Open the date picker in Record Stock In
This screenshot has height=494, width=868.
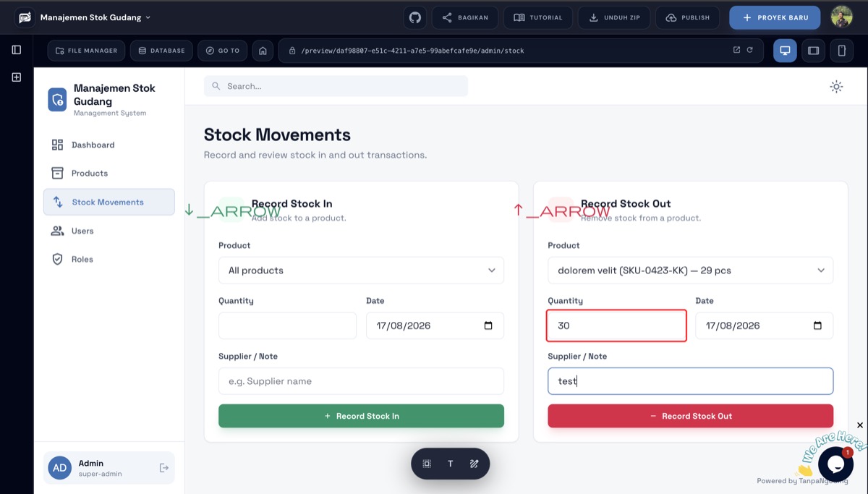(x=488, y=325)
